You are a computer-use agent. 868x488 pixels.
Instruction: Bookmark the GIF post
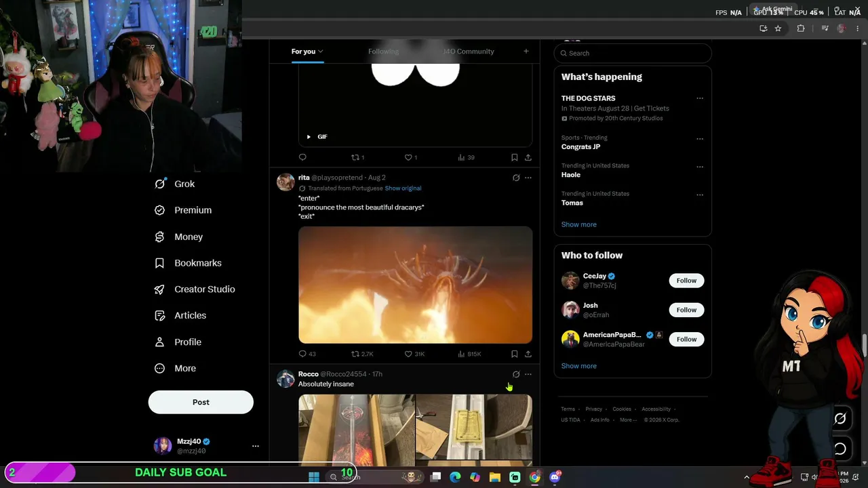coord(515,157)
